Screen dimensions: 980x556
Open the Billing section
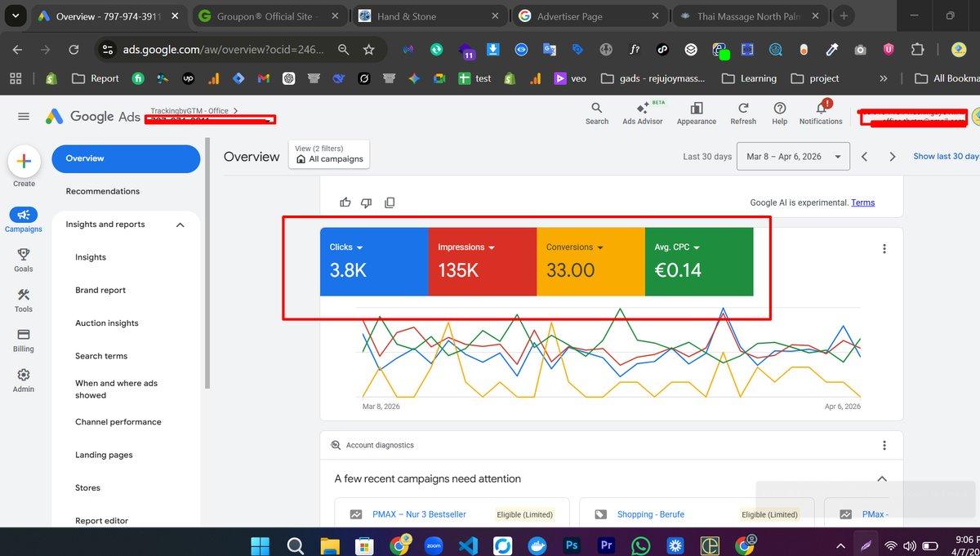click(24, 340)
